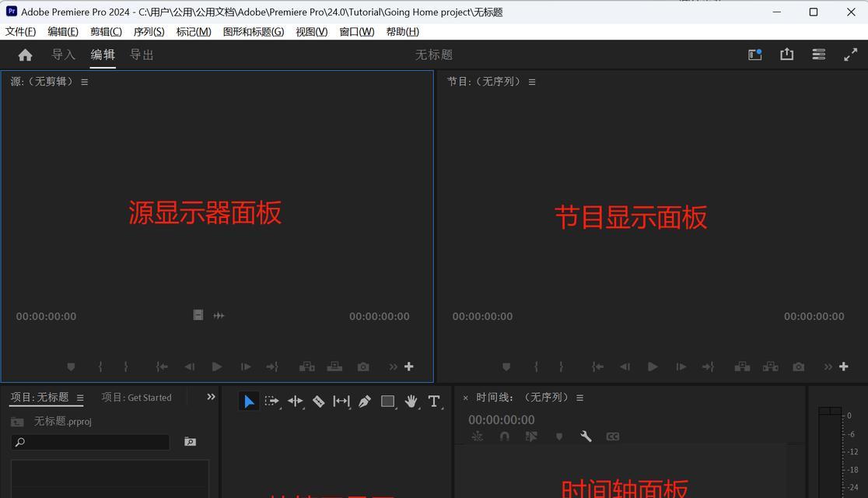The height and width of the screenshot is (498, 868).
Task: Play the sequence in the Program monitor
Action: coord(653,366)
